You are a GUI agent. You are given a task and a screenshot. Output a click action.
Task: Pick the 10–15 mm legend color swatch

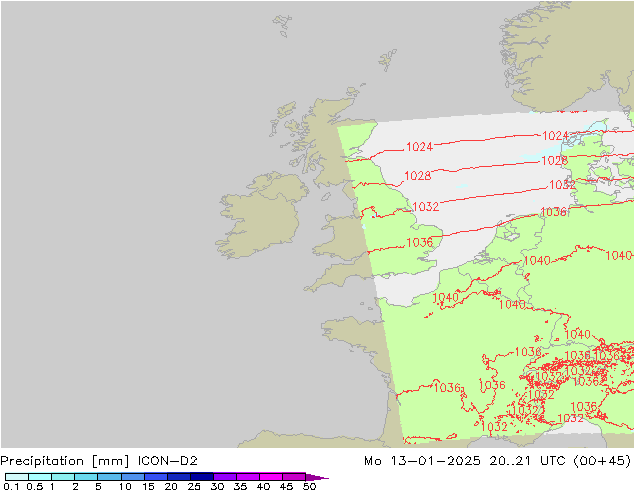[133, 477]
